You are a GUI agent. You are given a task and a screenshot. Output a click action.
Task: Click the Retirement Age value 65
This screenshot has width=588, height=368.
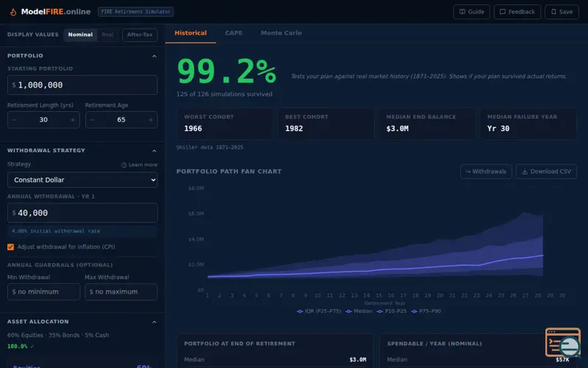121,120
